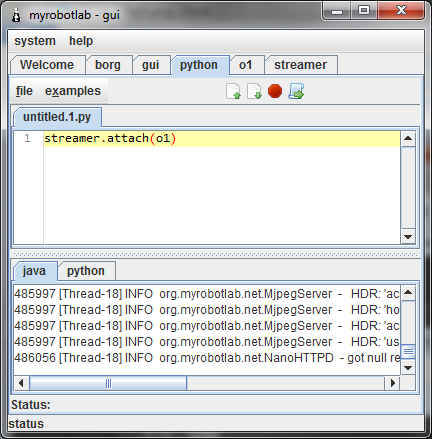Run the script with the execute icon

(296, 91)
